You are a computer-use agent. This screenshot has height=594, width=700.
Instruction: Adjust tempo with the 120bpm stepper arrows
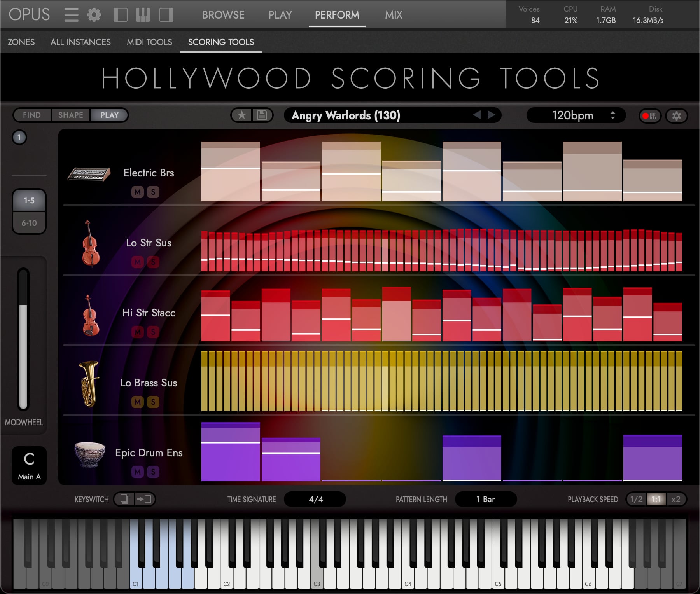[x=613, y=115]
